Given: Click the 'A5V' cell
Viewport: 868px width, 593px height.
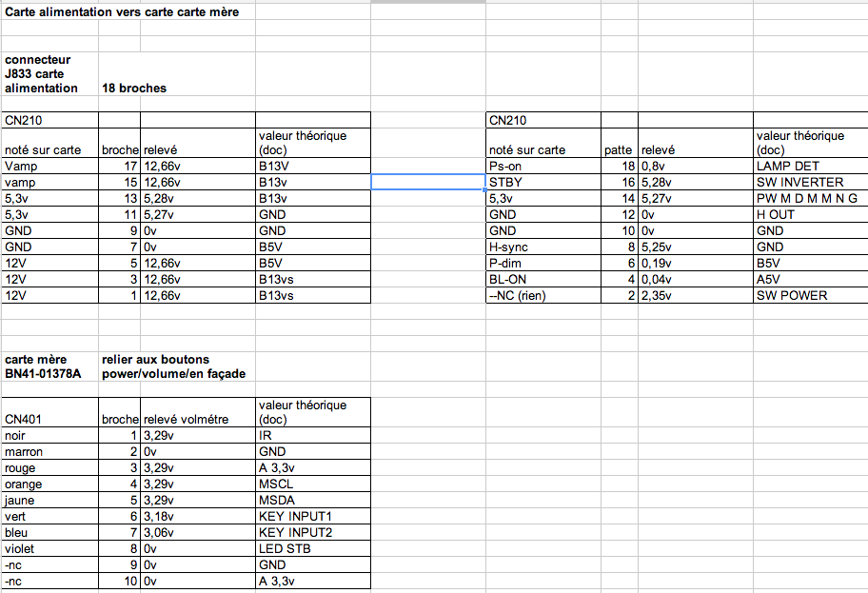Looking at the screenshot, I should pos(811,279).
